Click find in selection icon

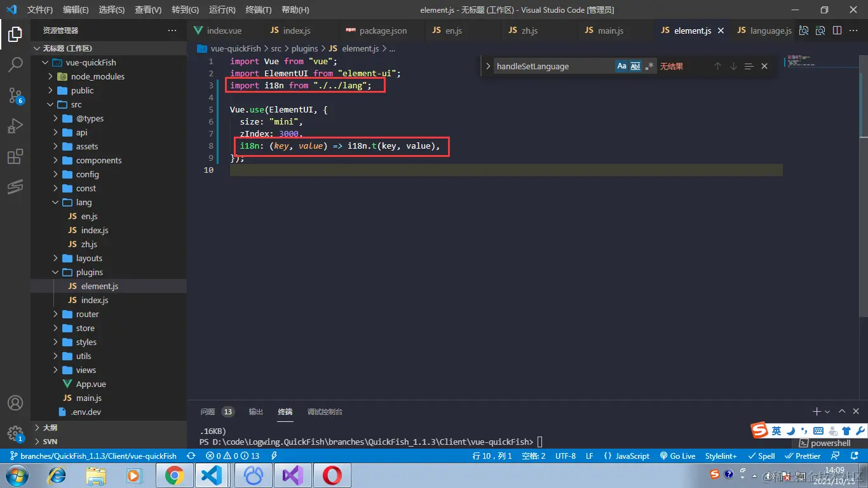coord(749,66)
